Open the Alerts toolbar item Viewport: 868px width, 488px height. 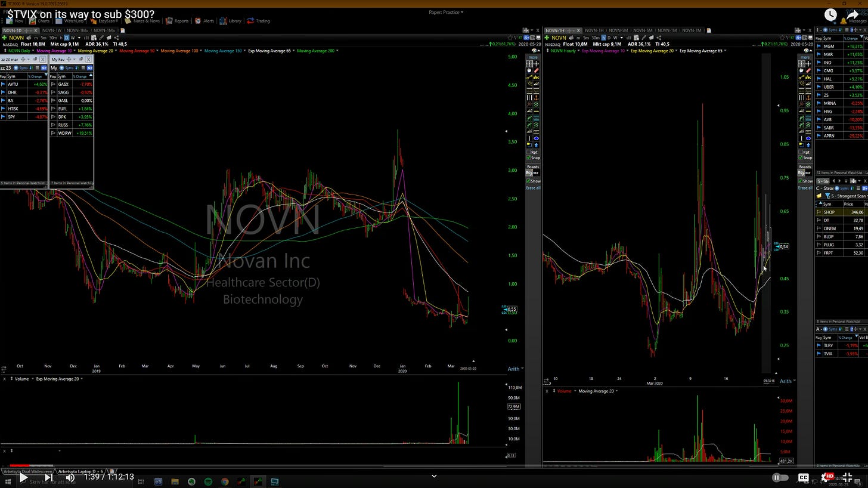click(x=204, y=21)
